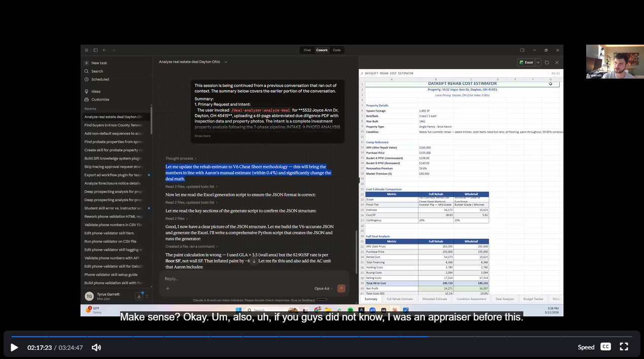
Task: Click the weather widget showing 50°F
Action: coord(94,310)
